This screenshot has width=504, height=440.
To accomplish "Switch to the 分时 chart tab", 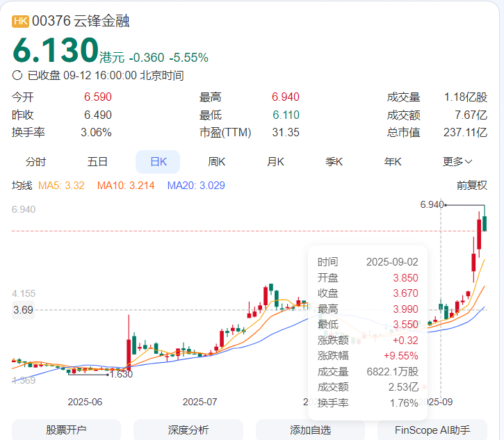I will 35,162.
